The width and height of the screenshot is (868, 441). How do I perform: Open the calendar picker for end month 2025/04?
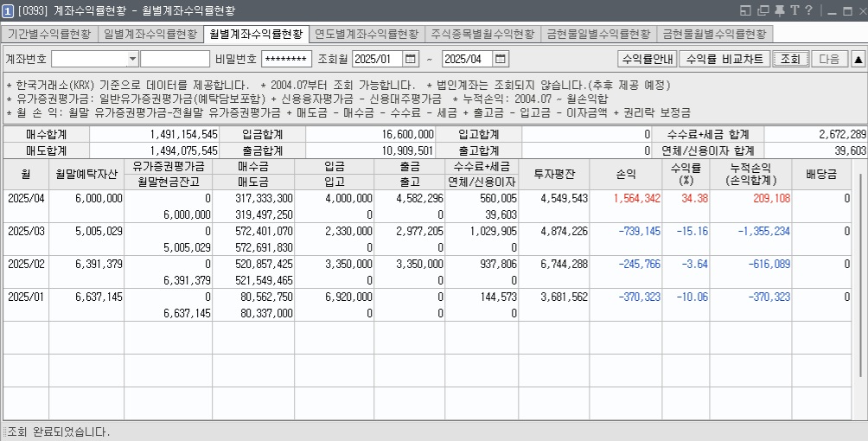coord(501,59)
